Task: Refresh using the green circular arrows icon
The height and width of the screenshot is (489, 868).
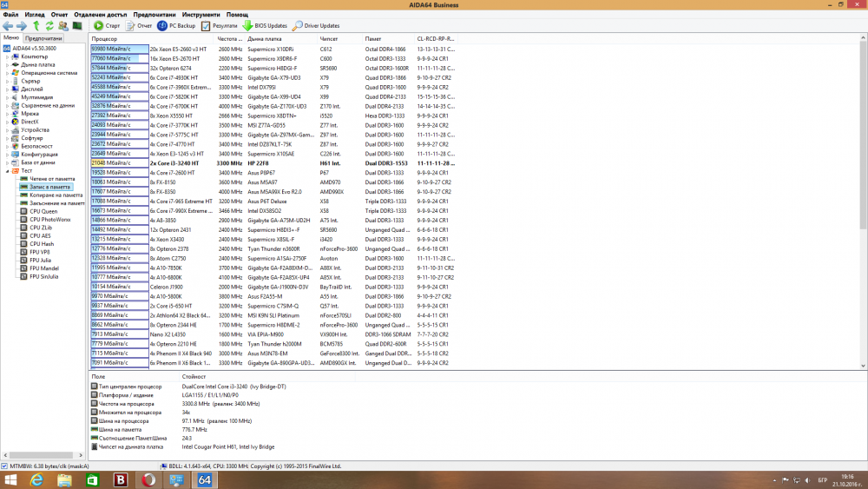Action: pyautogui.click(x=49, y=25)
